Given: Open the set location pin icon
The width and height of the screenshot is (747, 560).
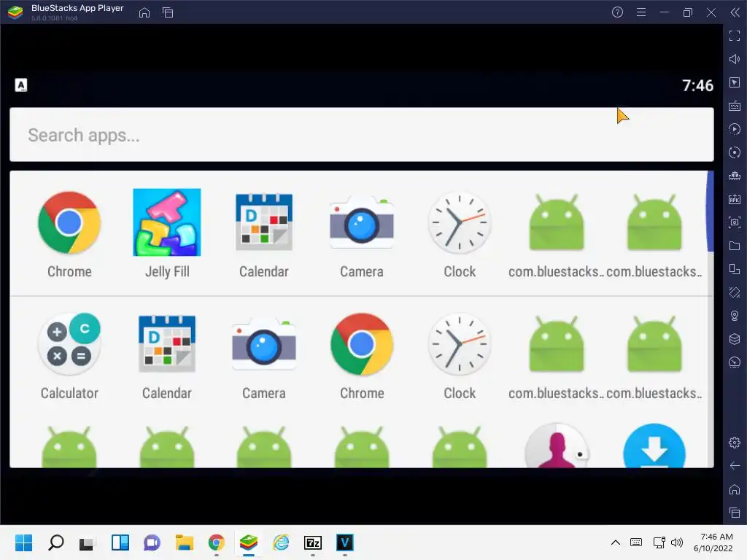Looking at the screenshot, I should point(735,316).
